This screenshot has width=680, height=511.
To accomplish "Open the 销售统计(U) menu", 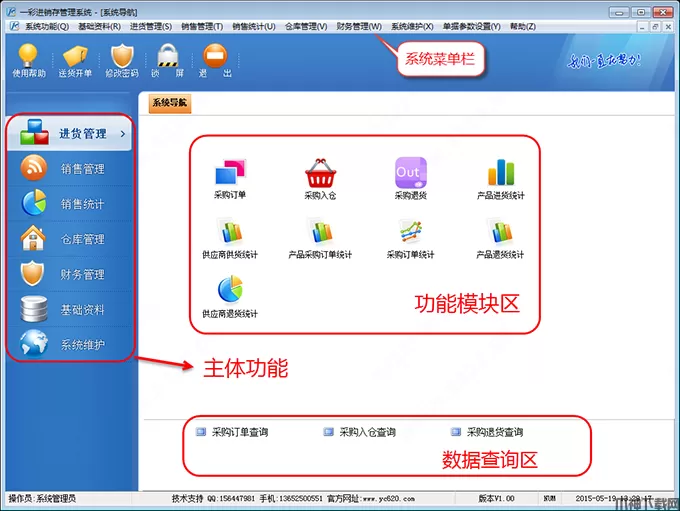I will click(x=254, y=26).
